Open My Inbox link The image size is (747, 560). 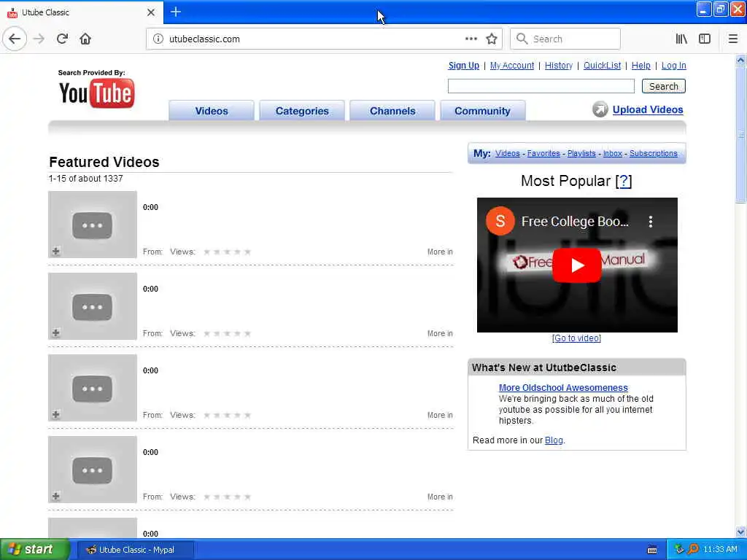(613, 153)
